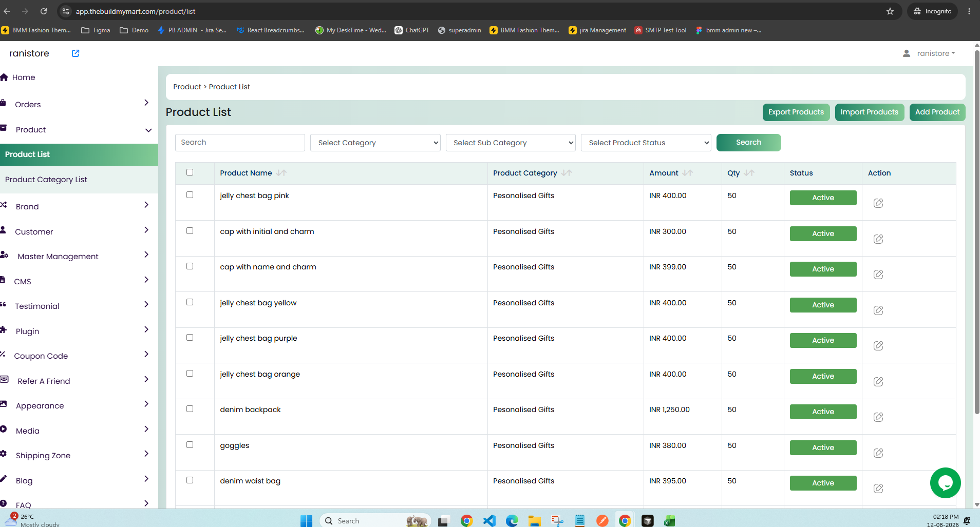Sort table by Amount arrows
The image size is (980, 527).
coord(688,173)
